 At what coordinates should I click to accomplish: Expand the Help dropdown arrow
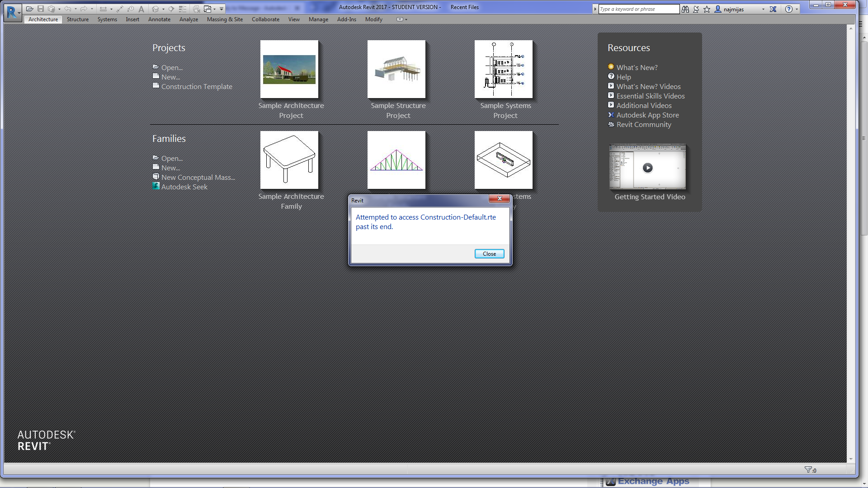click(x=797, y=9)
